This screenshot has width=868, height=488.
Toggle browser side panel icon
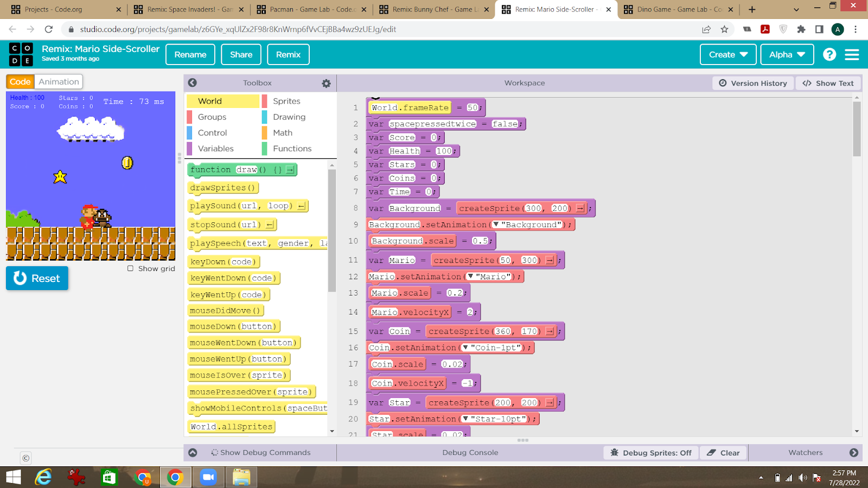[x=819, y=29]
